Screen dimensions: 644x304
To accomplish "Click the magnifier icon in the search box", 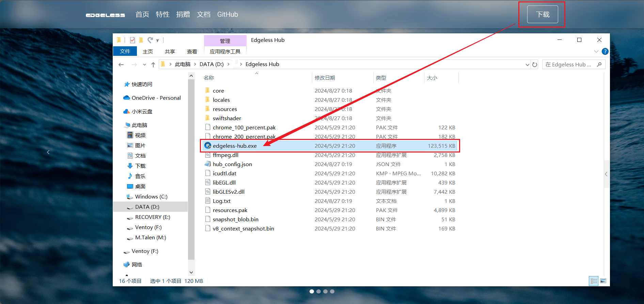I will (x=599, y=64).
